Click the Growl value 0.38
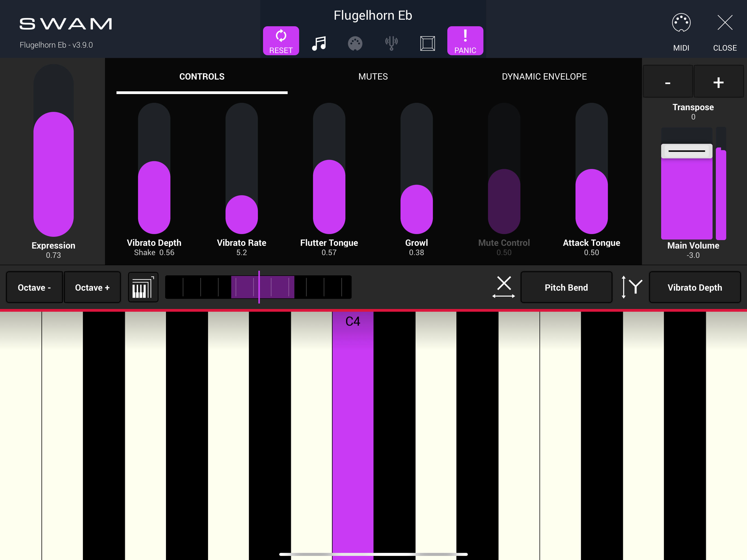This screenshot has width=747, height=560. pyautogui.click(x=416, y=253)
